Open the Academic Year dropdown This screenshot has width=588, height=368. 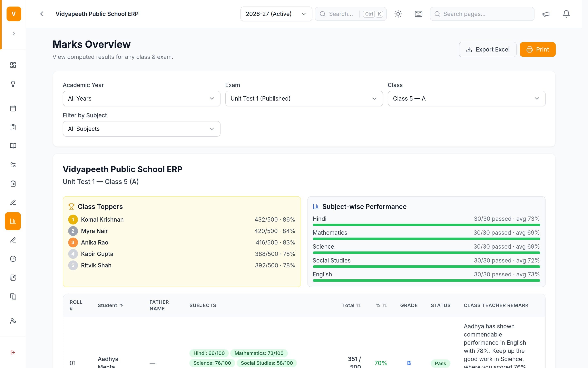141,99
